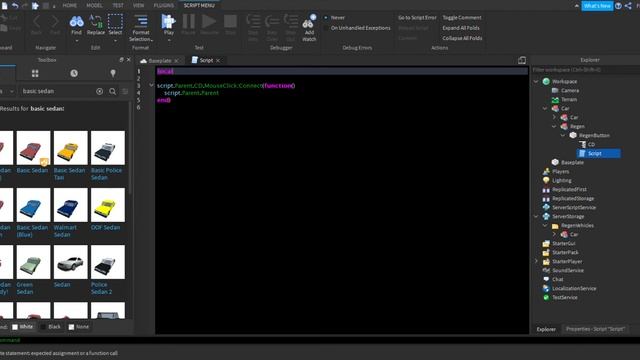This screenshot has height=360, width=640.
Task: Open the Toolbox creations lightbulb icon
Action: 113,73
